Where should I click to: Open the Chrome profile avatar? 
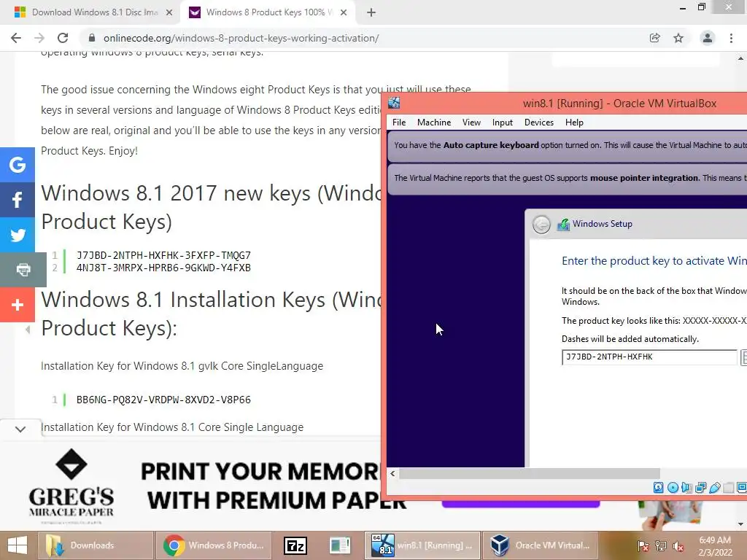(x=708, y=38)
